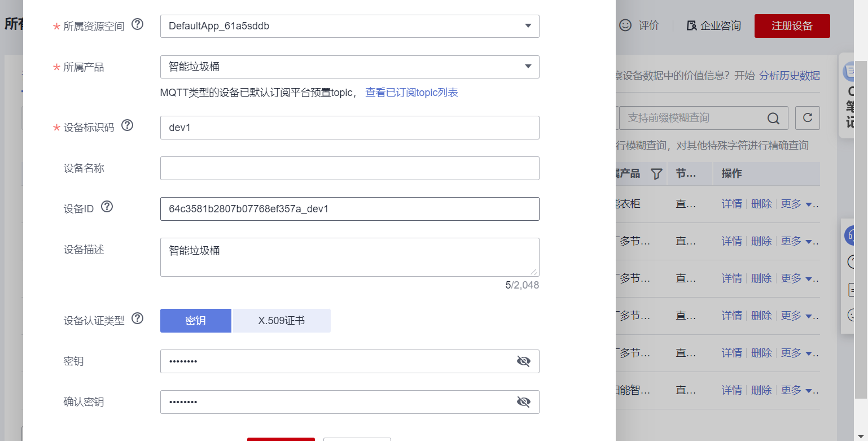Open 查看已订阅topic列表 link
The height and width of the screenshot is (441, 868).
point(412,93)
